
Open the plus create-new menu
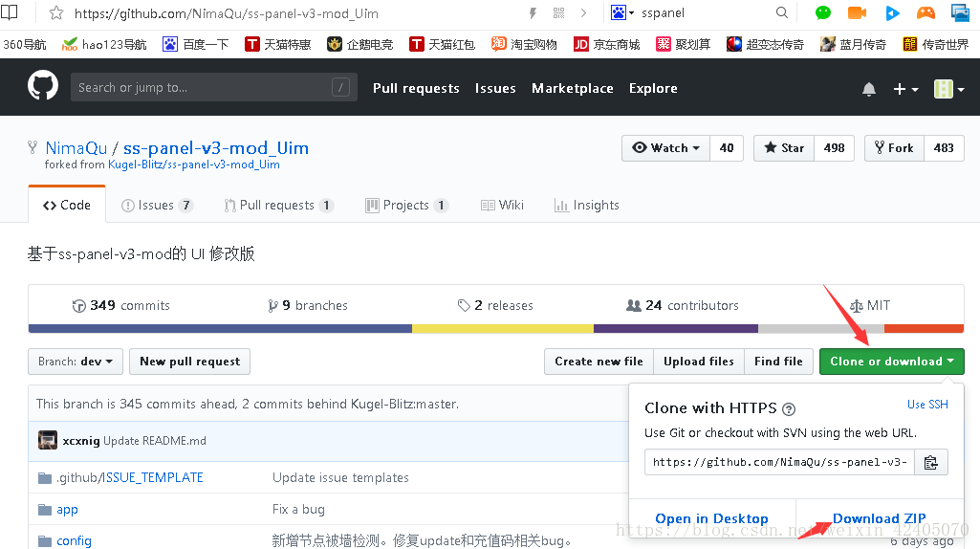(x=905, y=89)
